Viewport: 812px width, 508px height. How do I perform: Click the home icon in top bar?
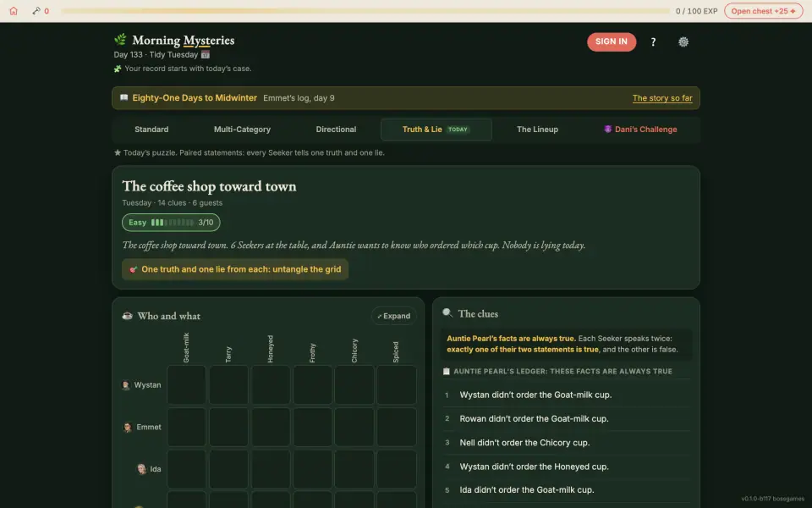pos(14,11)
